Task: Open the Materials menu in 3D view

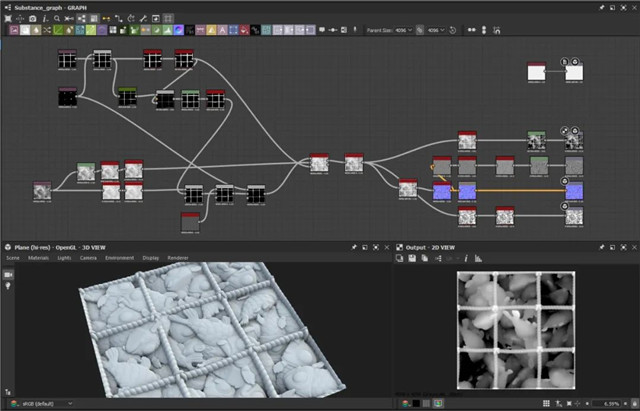Action: tap(38, 257)
